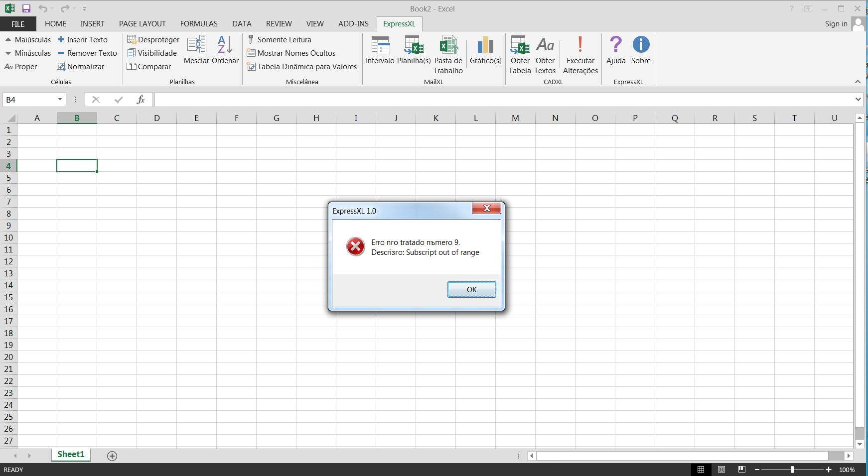Screen dimensions: 868x476
Task: Undo the last action
Action: pyautogui.click(x=43, y=8)
